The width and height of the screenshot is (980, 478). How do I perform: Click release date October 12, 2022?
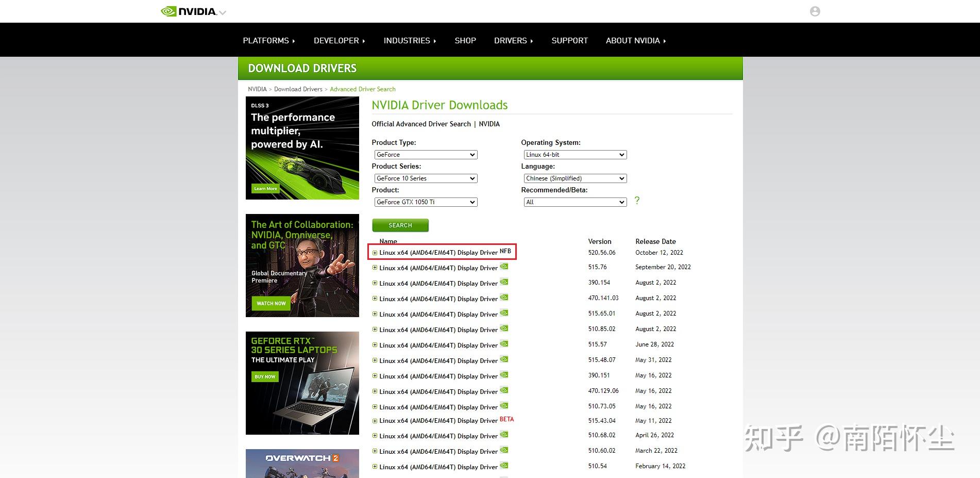[x=659, y=253]
